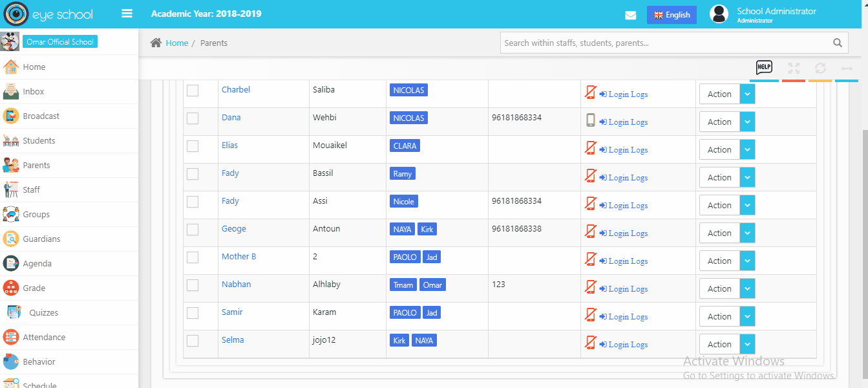Screen dimensions: 868x388
Task: Open the Action dropdown arrow for Fady Bassil
Action: tap(747, 177)
